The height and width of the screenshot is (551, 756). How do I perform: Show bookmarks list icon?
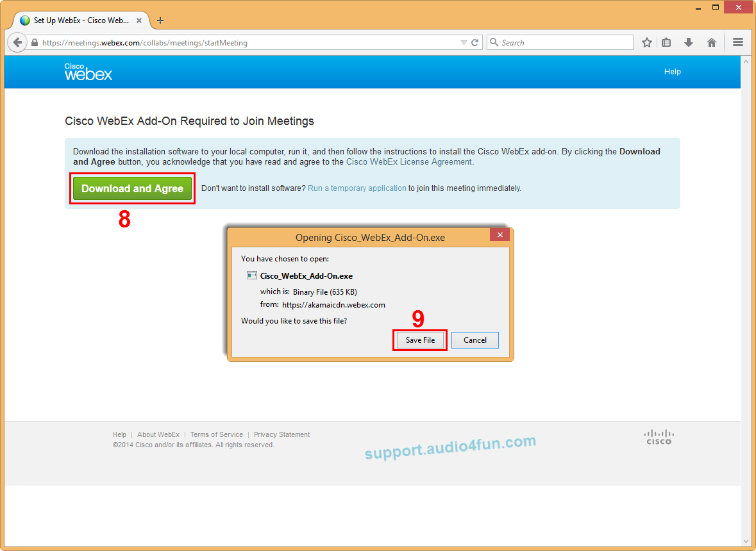point(666,42)
